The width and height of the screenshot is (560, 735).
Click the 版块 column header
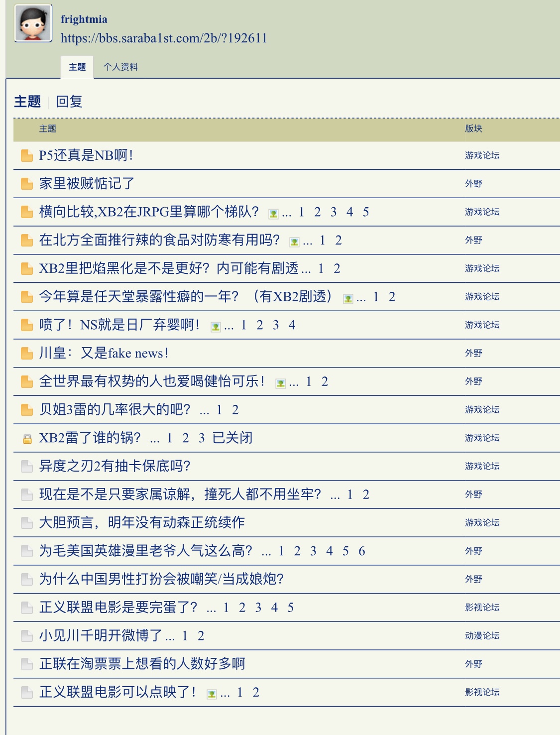click(x=474, y=128)
